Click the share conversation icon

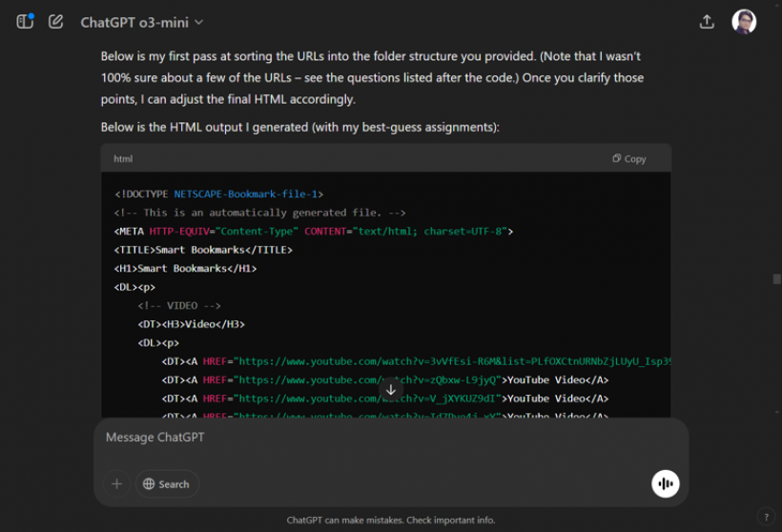coord(707,22)
